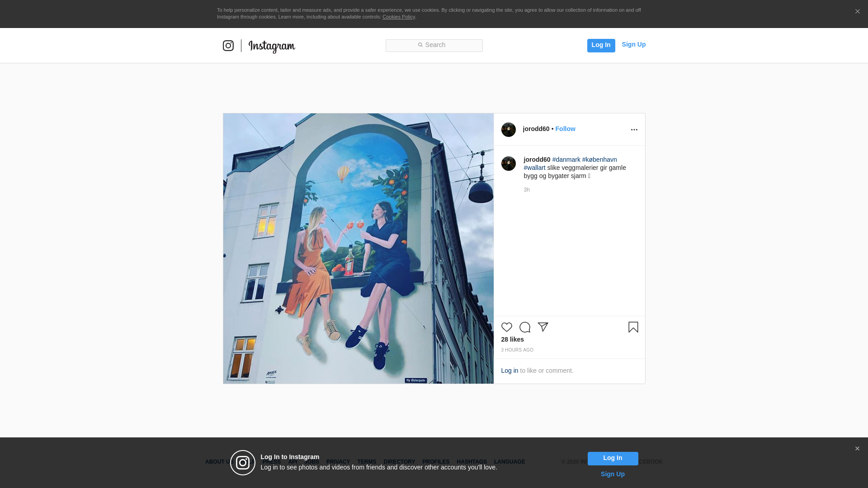Click into the Search field

pyautogui.click(x=434, y=45)
